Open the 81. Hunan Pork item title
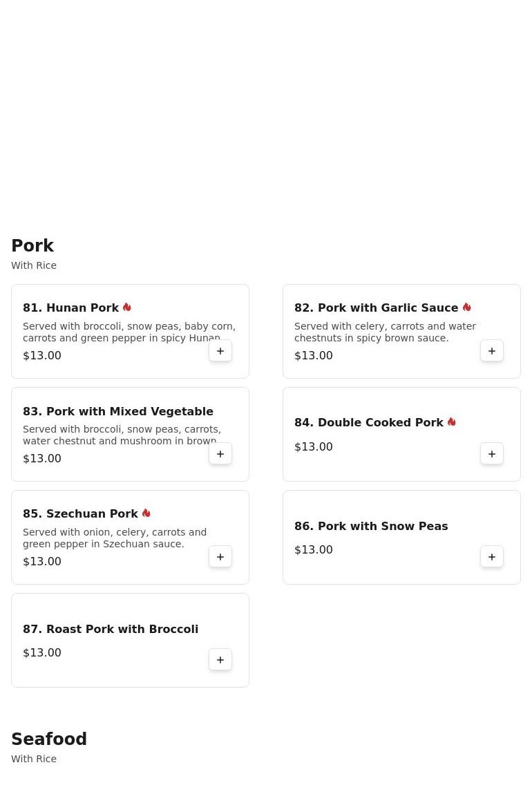Image resolution: width=532 pixels, height=812 pixels. tap(70, 308)
